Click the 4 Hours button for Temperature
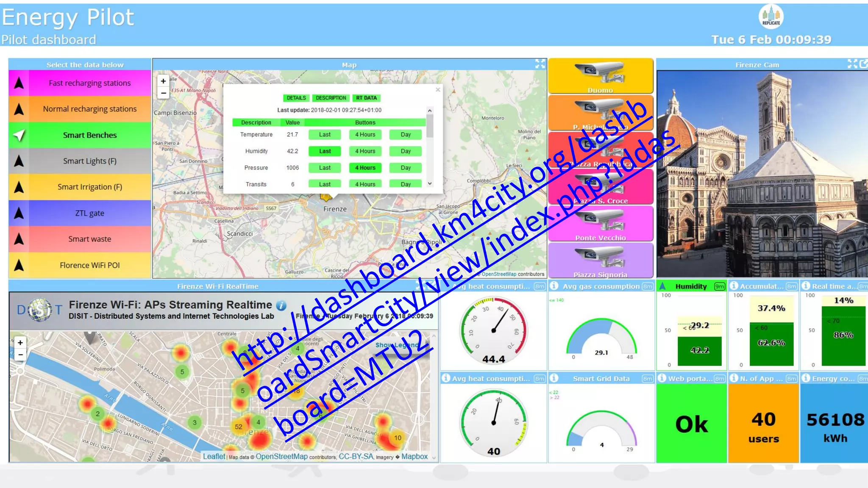Viewport: 868px width, 488px height. tap(365, 135)
